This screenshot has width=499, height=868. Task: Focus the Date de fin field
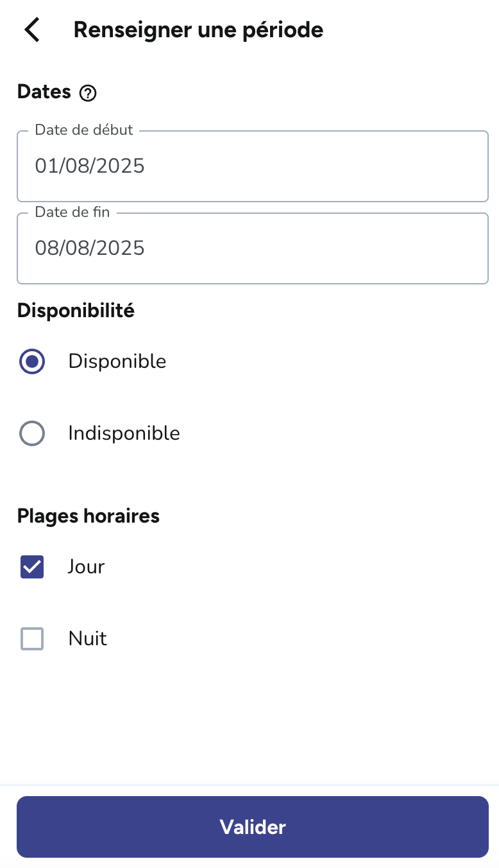pos(249,248)
